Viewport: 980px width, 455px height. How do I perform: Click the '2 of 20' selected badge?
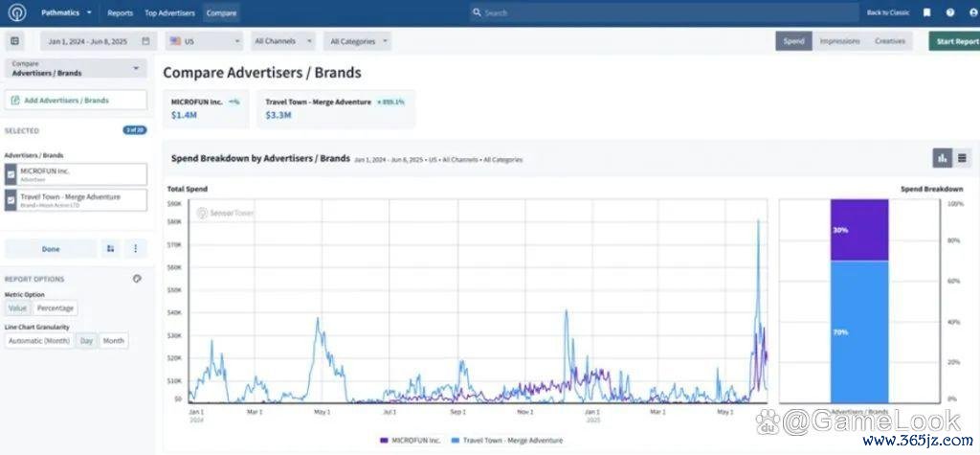click(x=135, y=130)
